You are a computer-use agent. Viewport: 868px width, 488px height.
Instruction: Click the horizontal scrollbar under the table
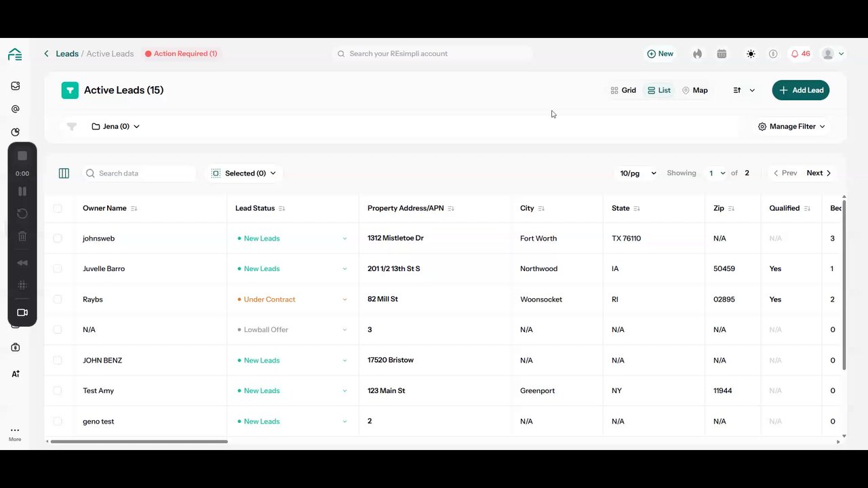coord(139,442)
